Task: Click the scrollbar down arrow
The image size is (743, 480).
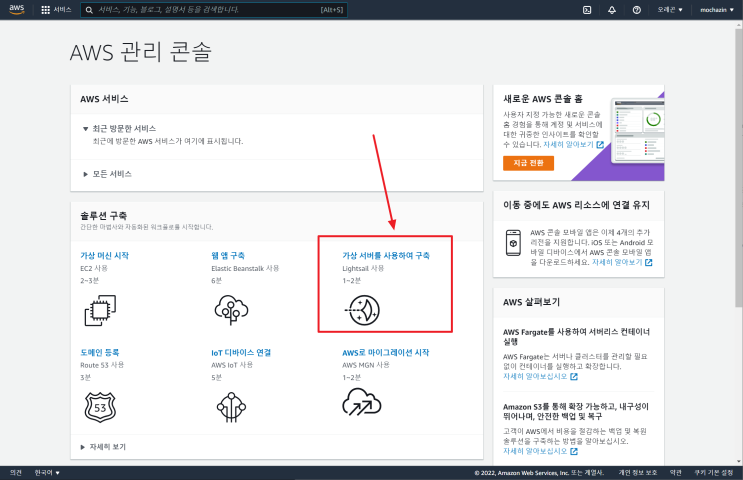Action: point(739,461)
